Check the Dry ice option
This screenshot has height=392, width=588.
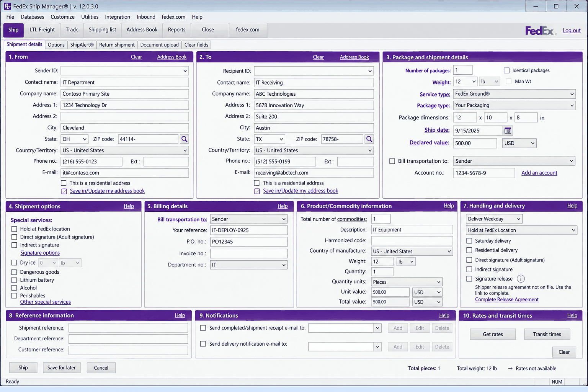14,263
